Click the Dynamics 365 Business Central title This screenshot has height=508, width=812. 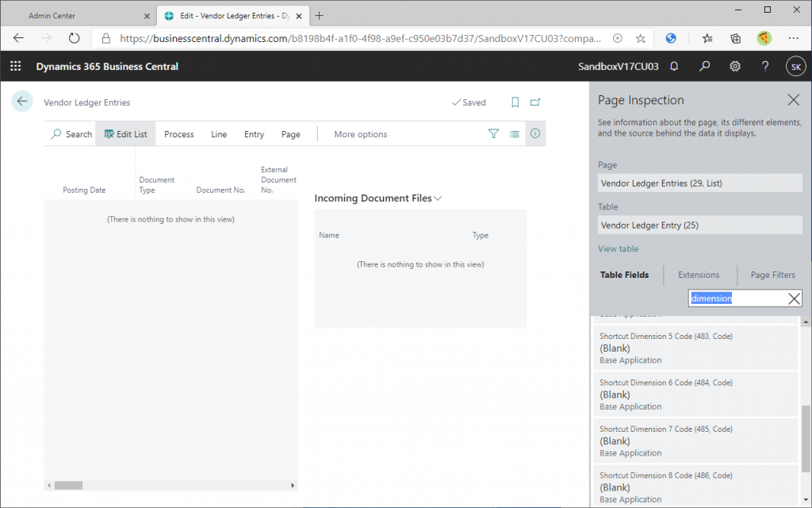[107, 67]
